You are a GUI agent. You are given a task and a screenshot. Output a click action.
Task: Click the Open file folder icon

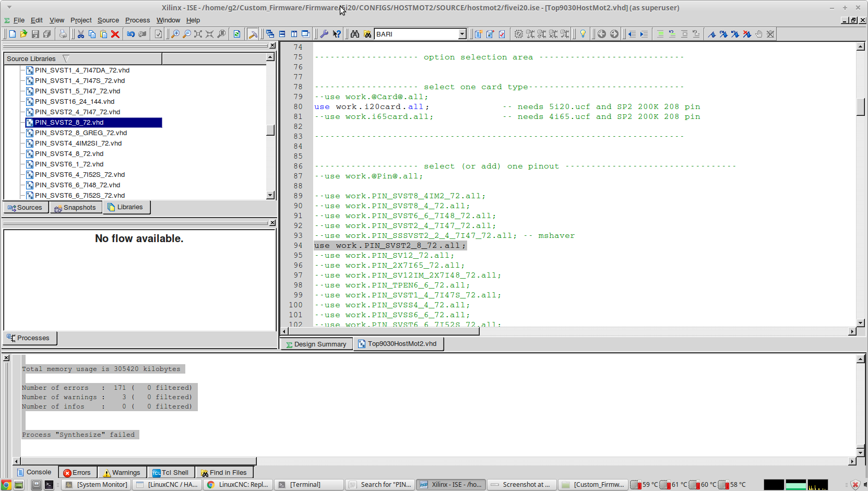pos(23,34)
